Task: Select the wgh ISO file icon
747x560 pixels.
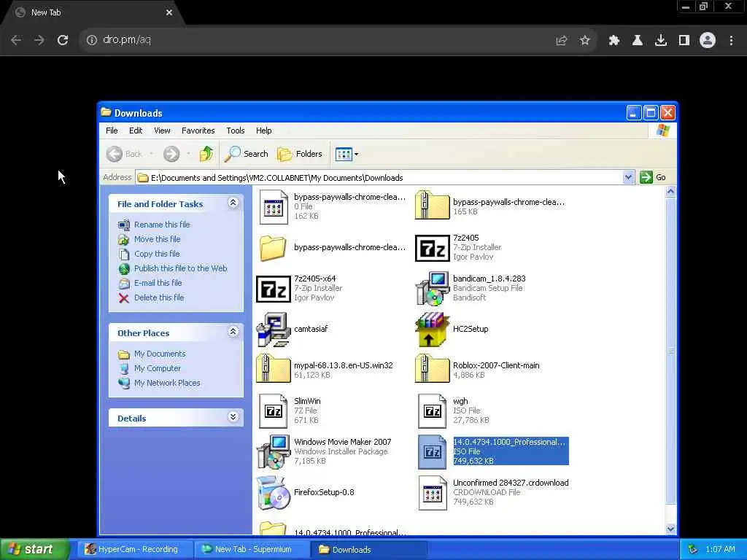Action: (432, 411)
